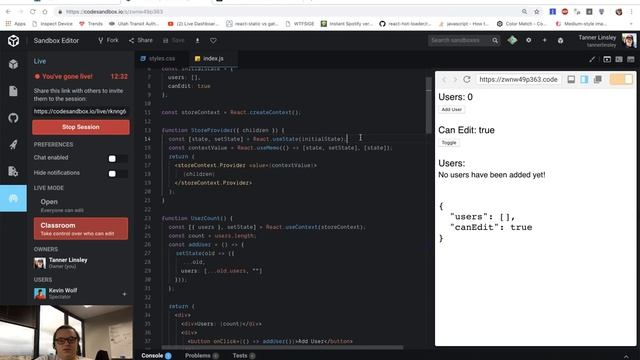Toggle Hide notifications switch

[118, 174]
